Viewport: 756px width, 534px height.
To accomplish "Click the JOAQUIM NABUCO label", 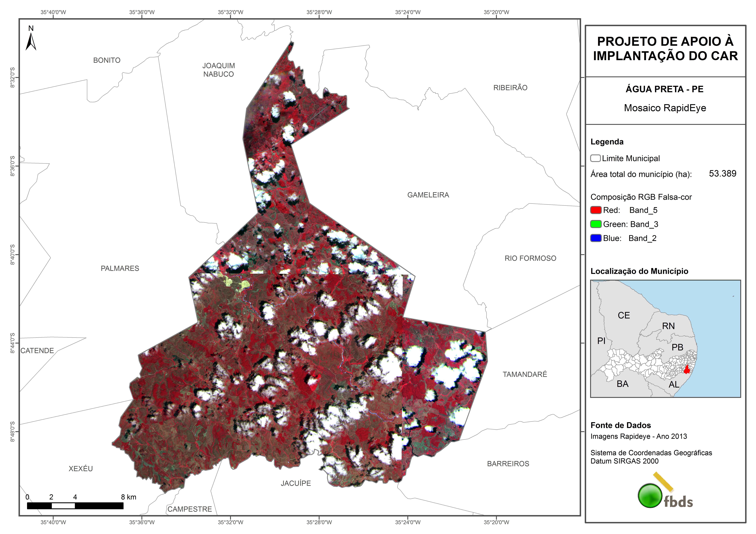I will pyautogui.click(x=219, y=70).
